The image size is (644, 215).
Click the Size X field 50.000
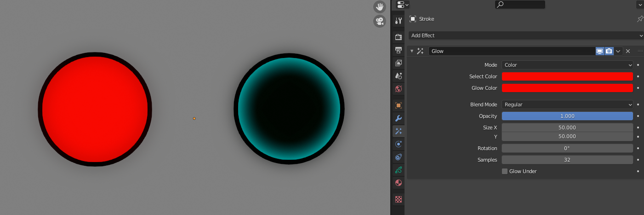point(567,128)
